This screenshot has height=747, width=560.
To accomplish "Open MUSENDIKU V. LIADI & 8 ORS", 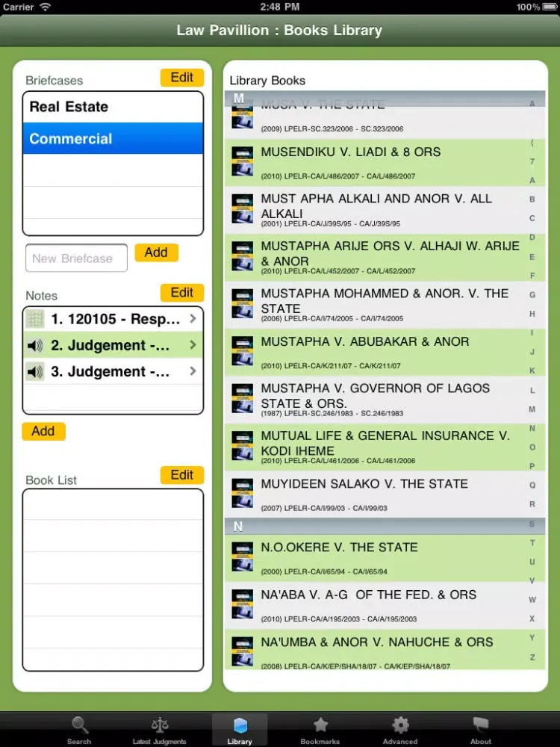I will (x=384, y=162).
